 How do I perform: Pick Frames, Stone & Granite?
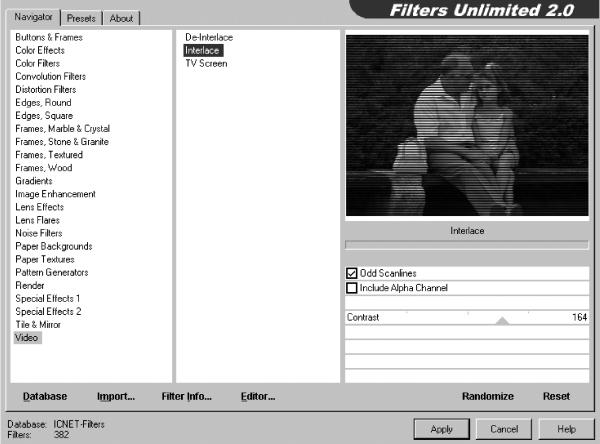pos(62,142)
